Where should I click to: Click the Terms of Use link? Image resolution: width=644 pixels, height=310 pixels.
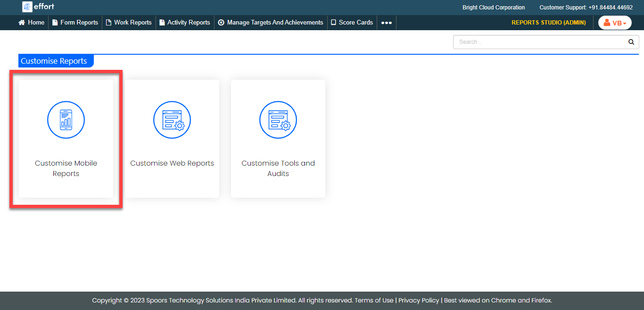click(374, 301)
